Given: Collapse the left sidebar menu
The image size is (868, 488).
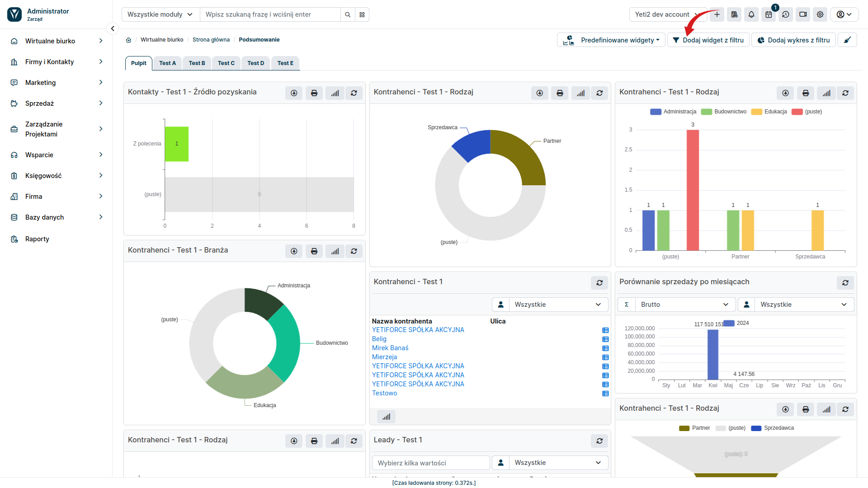Looking at the screenshot, I should (x=113, y=28).
